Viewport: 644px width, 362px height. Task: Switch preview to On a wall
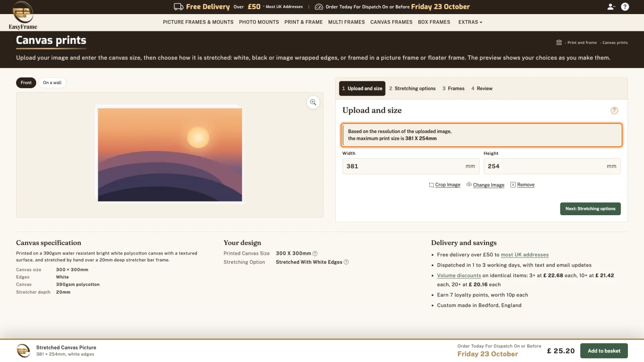pos(52,83)
